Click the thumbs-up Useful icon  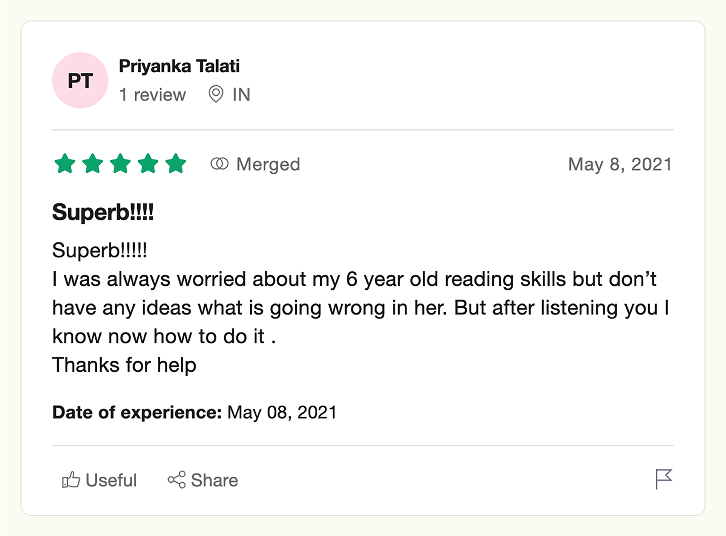pyautogui.click(x=71, y=480)
